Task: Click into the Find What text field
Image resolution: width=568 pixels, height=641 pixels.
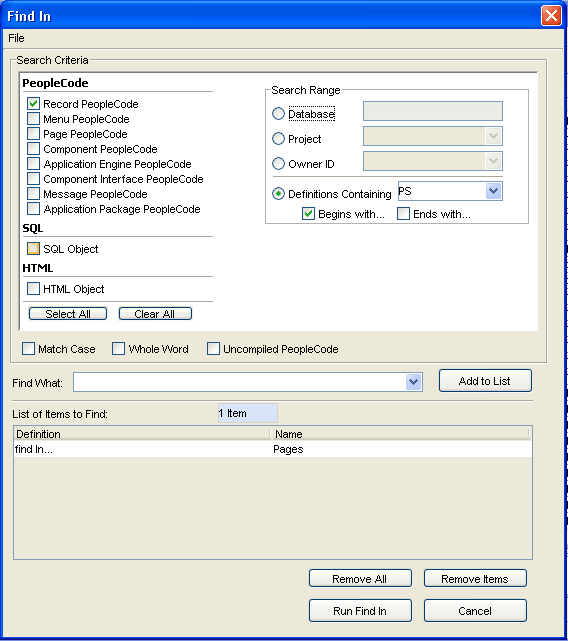Action: coord(240,382)
